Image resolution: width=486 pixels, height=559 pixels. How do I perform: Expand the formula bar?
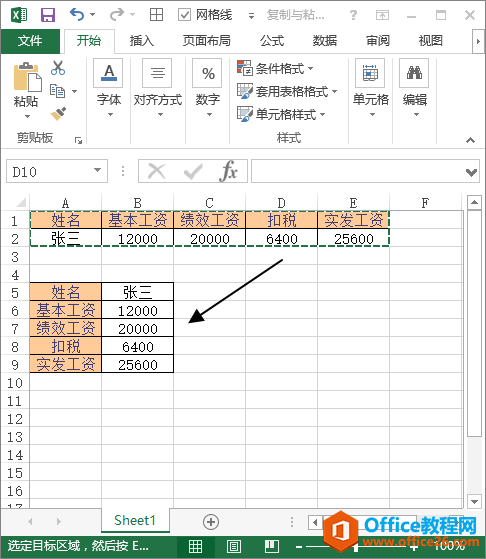point(471,173)
